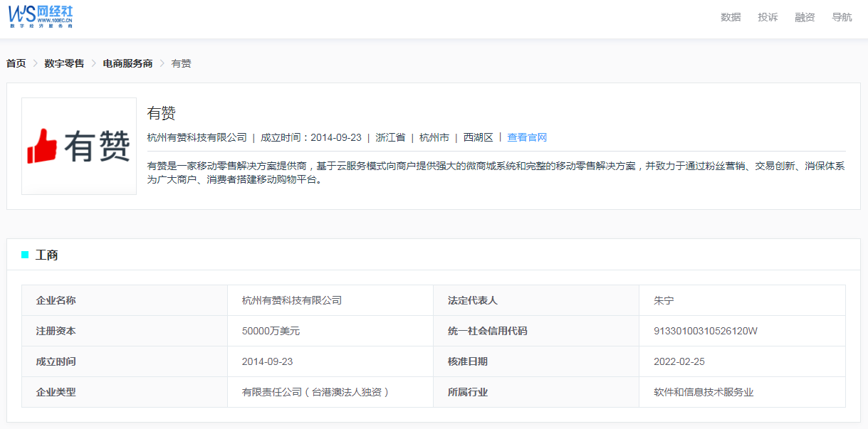Open the 查看官网 link
Image resolution: width=868 pixels, height=429 pixels.
[527, 137]
